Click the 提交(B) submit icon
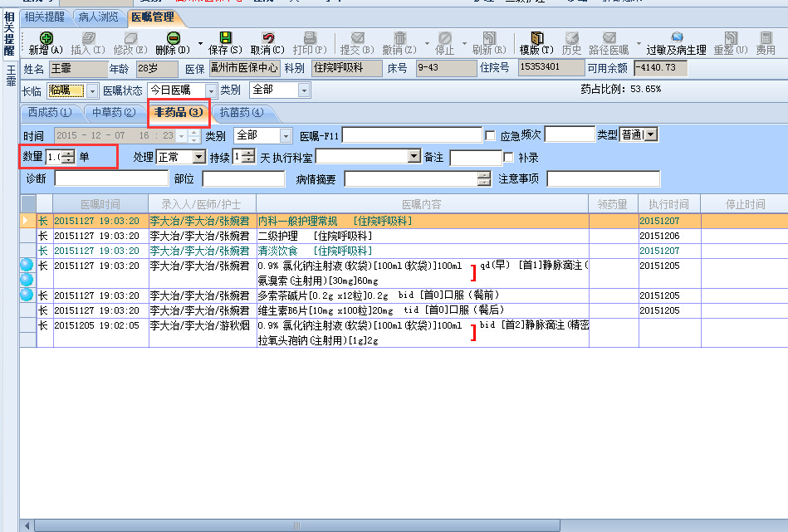This screenshot has width=788, height=532. [x=357, y=38]
